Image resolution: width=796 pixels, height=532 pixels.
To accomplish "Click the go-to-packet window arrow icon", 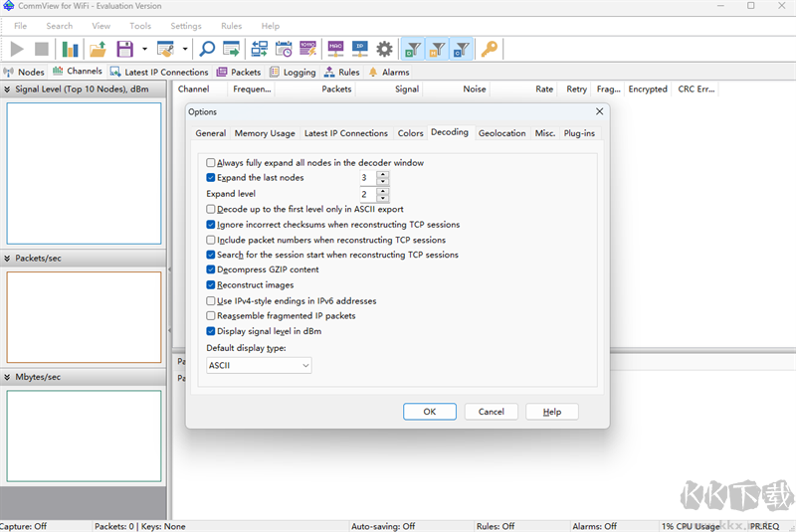I will coord(231,49).
